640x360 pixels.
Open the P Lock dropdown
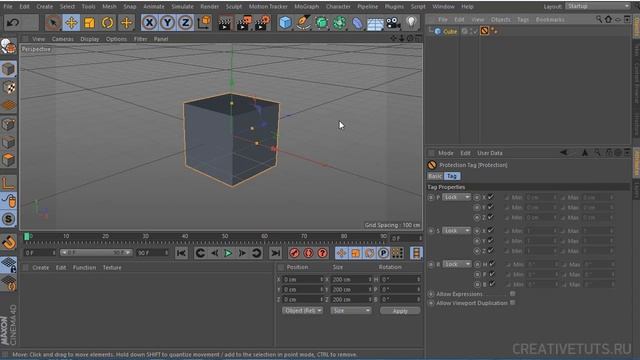coord(456,197)
